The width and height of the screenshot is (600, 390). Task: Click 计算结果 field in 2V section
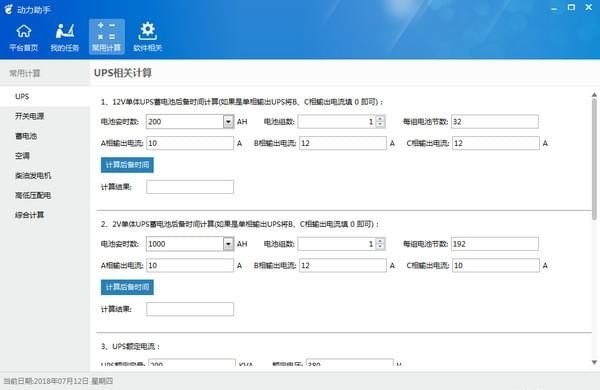(x=190, y=309)
